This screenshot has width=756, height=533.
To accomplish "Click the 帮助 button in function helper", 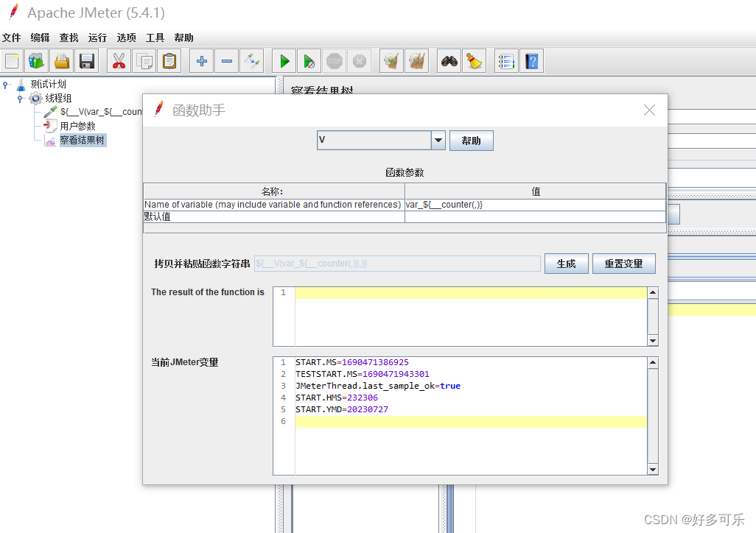I will (471, 141).
